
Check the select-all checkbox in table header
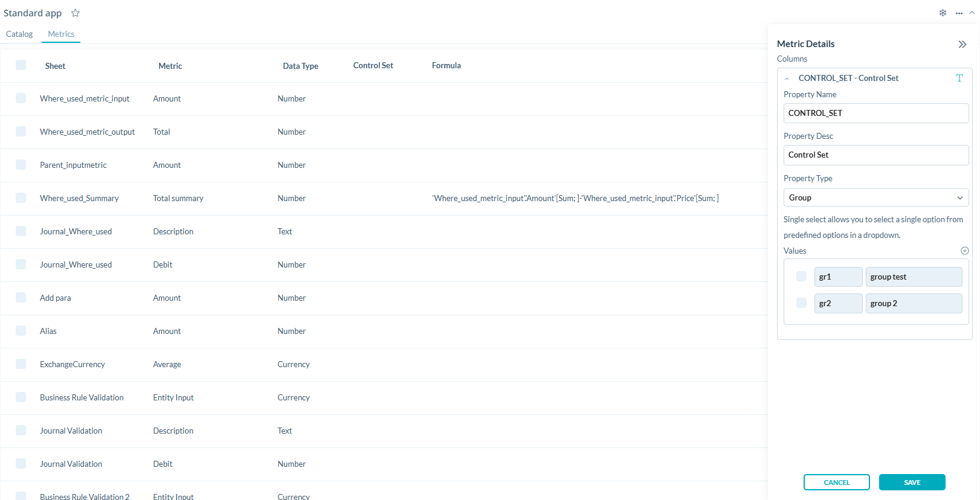pos(21,65)
